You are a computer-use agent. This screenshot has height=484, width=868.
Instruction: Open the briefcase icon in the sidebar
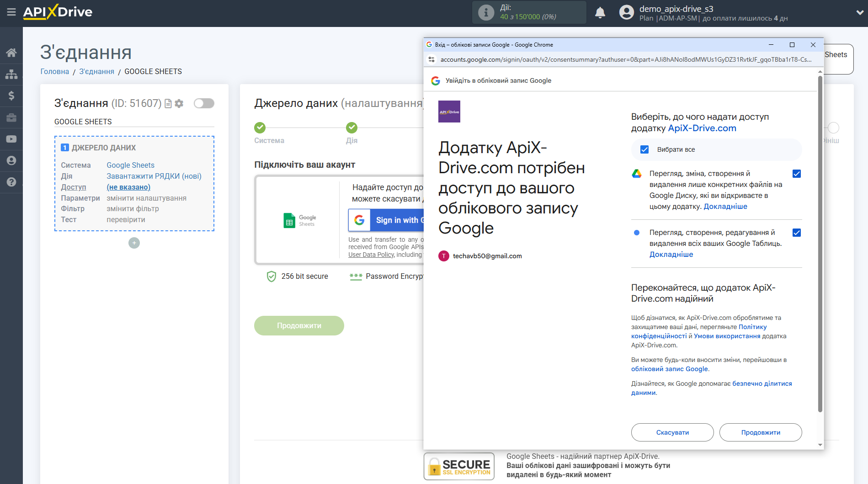point(11,117)
